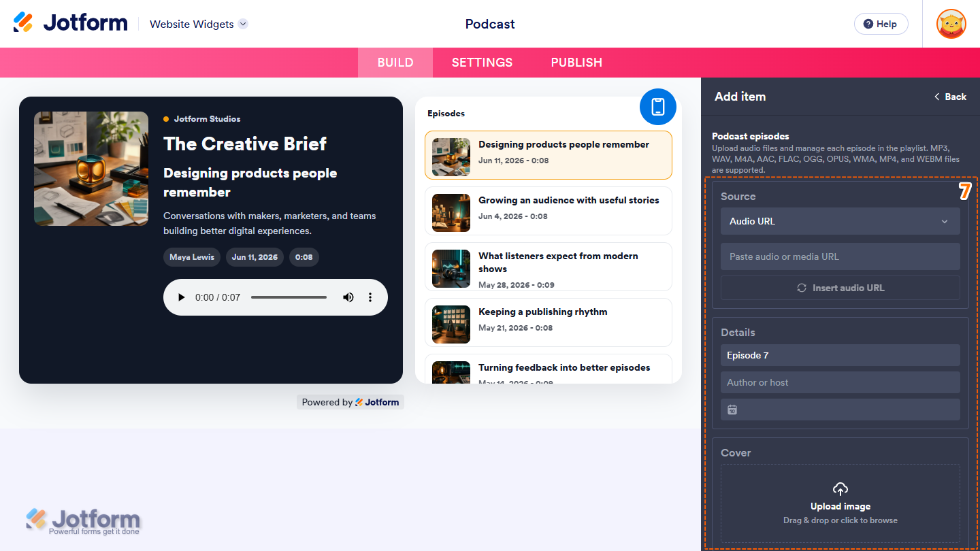Viewport: 980px width, 551px height.
Task: Click the Maya Lewis author chip
Action: pos(192,257)
